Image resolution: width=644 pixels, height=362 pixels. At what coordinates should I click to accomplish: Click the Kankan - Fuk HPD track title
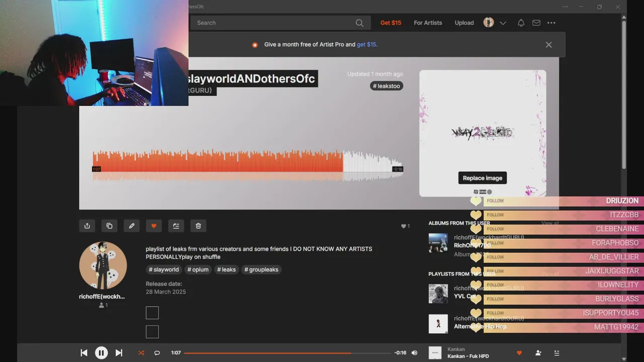coord(468,356)
